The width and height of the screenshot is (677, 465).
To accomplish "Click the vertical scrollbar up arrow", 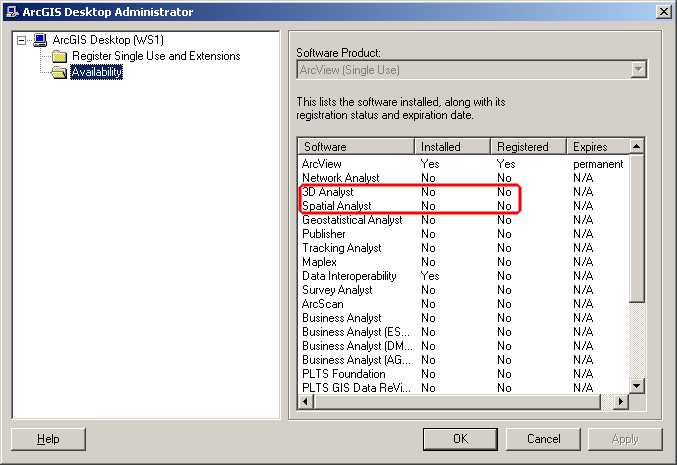I will click(x=637, y=146).
